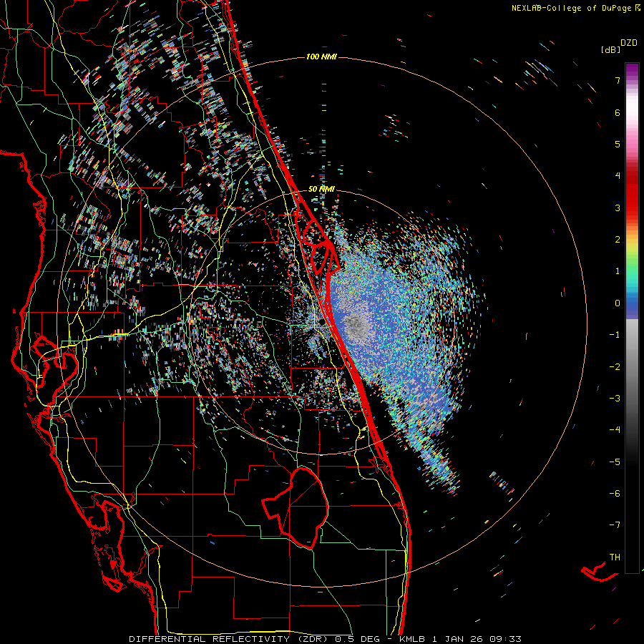Click the -2 value on the color scale
The width and height of the screenshot is (644, 644).
(x=615, y=367)
